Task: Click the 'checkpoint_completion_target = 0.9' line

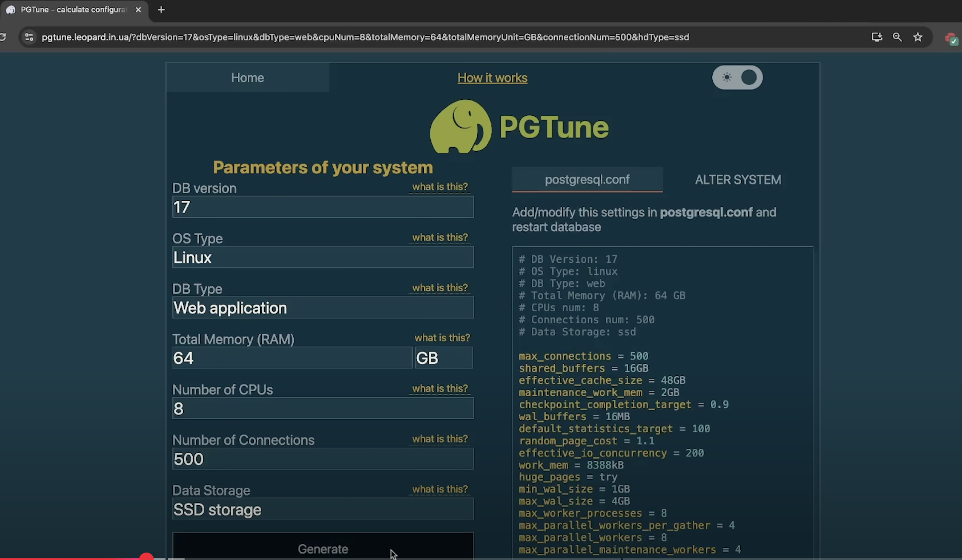Action: tap(624, 404)
